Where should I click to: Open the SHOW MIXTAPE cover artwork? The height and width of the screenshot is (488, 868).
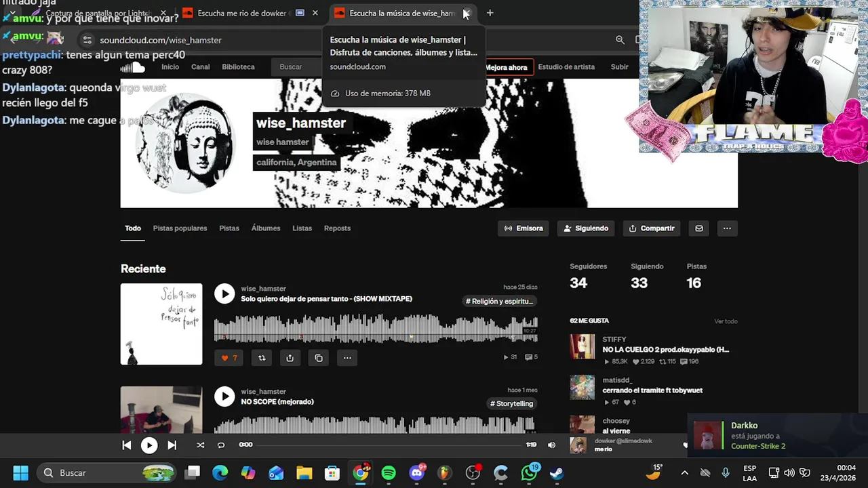click(x=161, y=324)
